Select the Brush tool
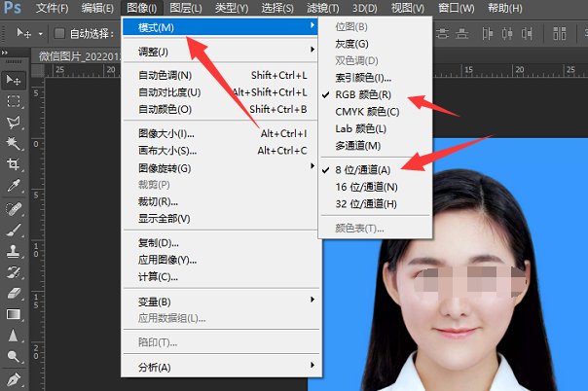 (x=14, y=230)
